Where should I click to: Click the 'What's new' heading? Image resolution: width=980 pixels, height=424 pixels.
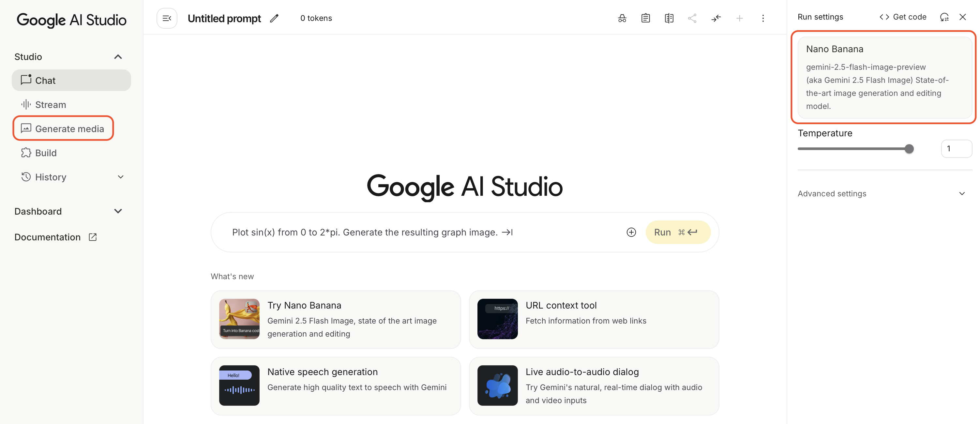point(232,277)
